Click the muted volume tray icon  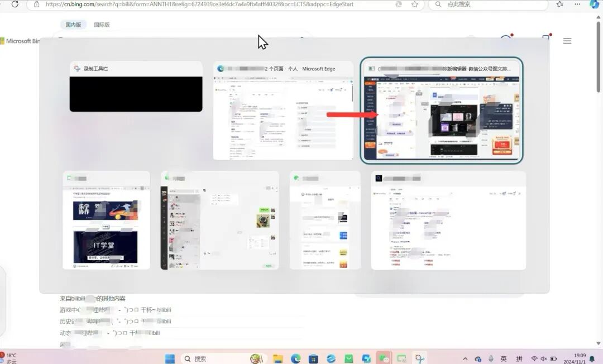point(544,358)
